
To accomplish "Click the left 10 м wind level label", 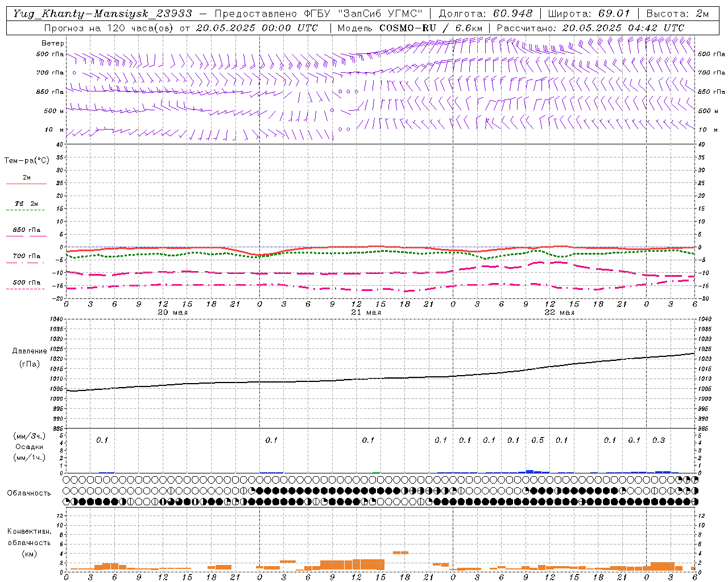I will (x=55, y=130).
